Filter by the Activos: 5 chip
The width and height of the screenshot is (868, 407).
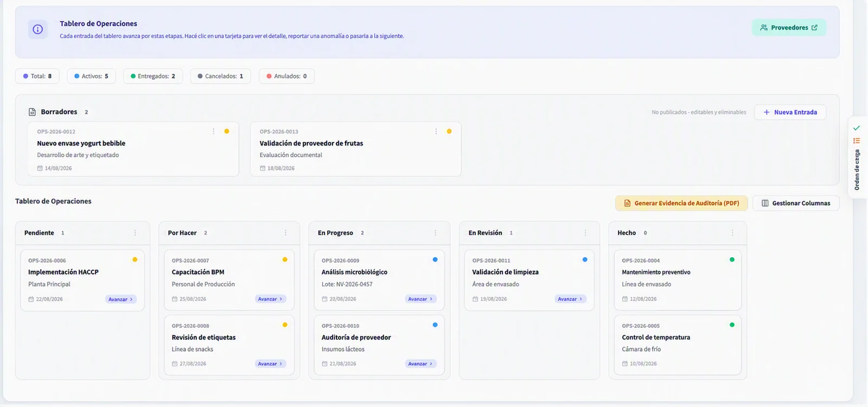91,76
